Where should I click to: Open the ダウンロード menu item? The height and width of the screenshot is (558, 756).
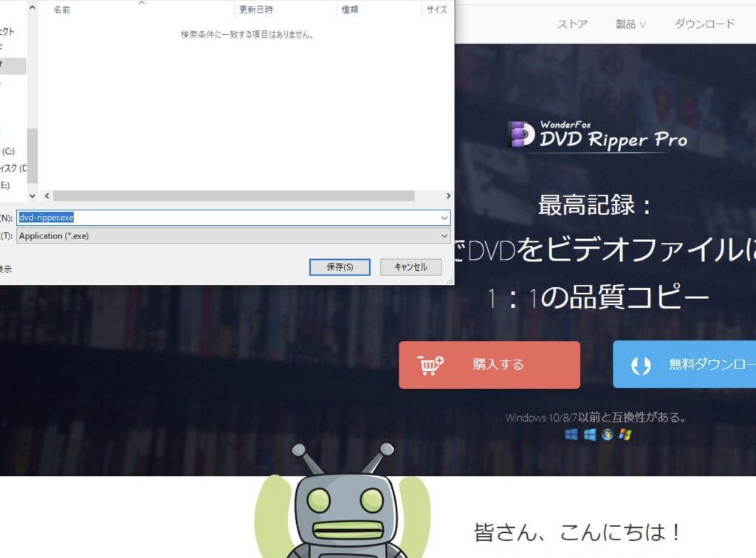point(706,23)
